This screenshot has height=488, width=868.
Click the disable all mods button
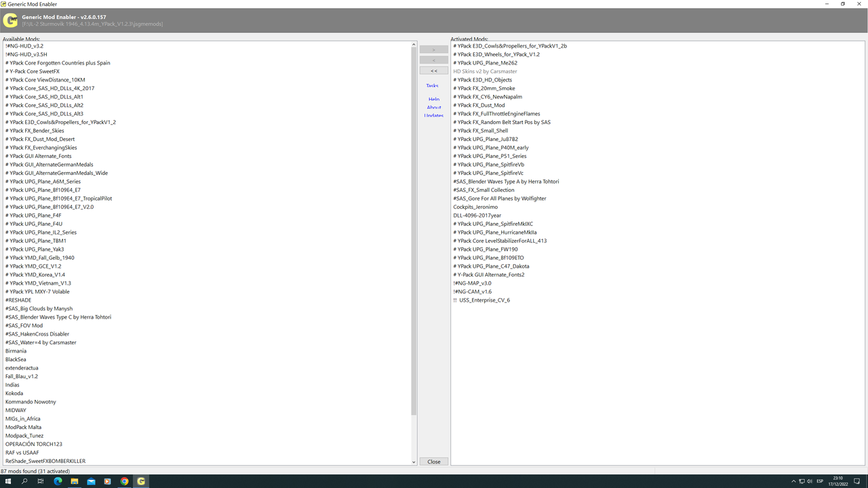tap(434, 70)
